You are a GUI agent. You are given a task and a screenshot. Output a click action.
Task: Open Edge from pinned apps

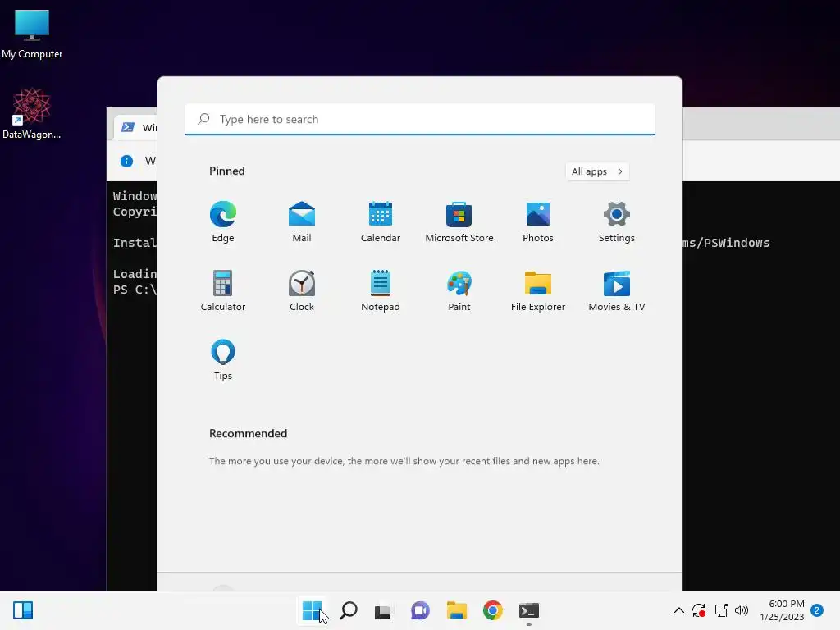pyautogui.click(x=223, y=221)
